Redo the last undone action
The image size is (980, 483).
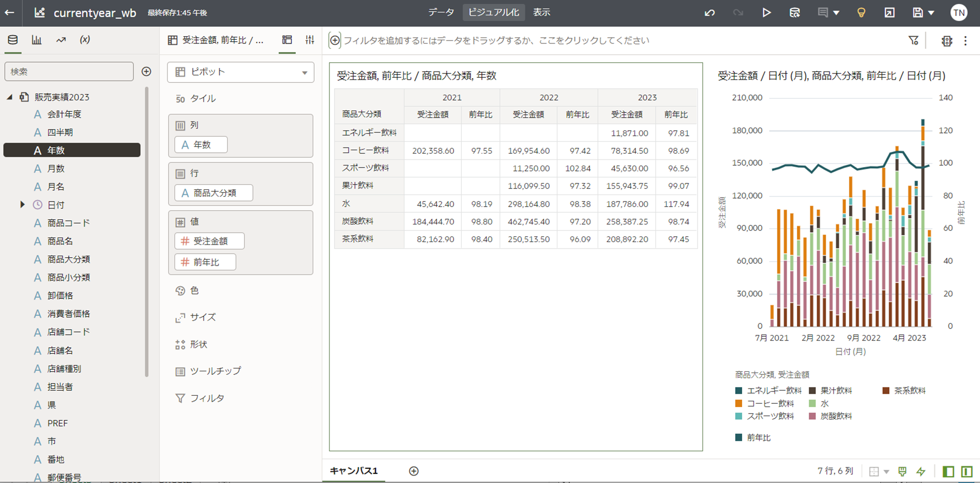coord(738,13)
